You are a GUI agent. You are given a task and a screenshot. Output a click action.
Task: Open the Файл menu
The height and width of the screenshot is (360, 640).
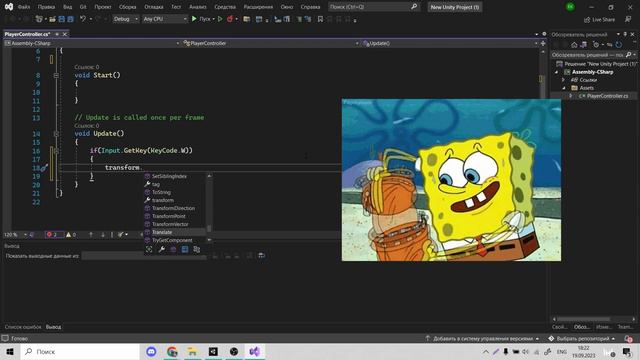click(x=24, y=7)
